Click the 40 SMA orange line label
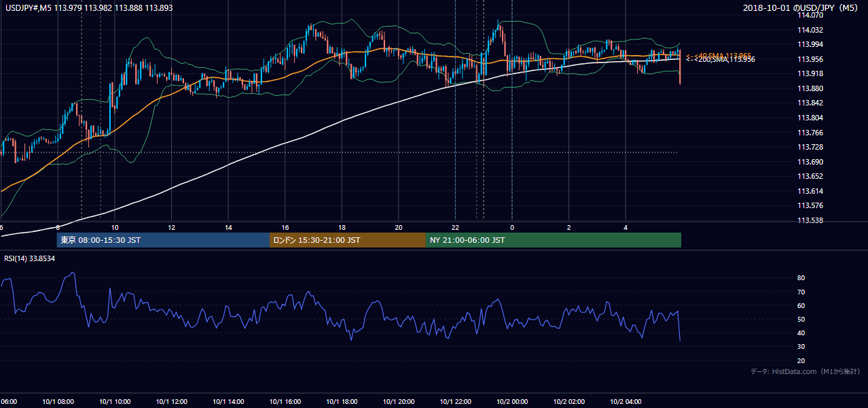This screenshot has height=408, width=868. tap(719, 55)
